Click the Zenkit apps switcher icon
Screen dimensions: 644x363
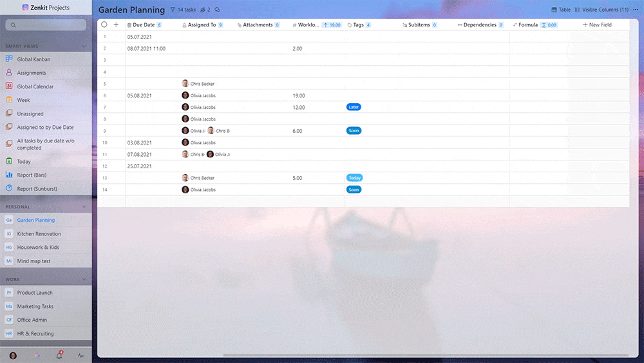click(36, 355)
